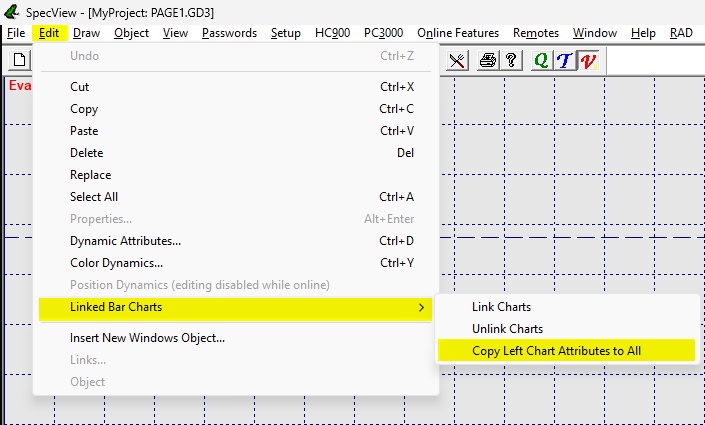Click the red V toolbar icon
The image size is (705, 425).
pos(589,60)
